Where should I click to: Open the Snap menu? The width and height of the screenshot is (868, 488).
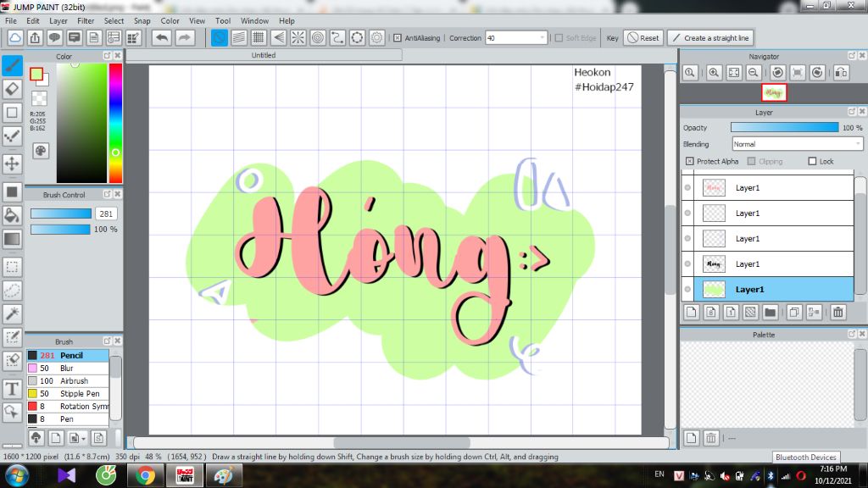142,20
